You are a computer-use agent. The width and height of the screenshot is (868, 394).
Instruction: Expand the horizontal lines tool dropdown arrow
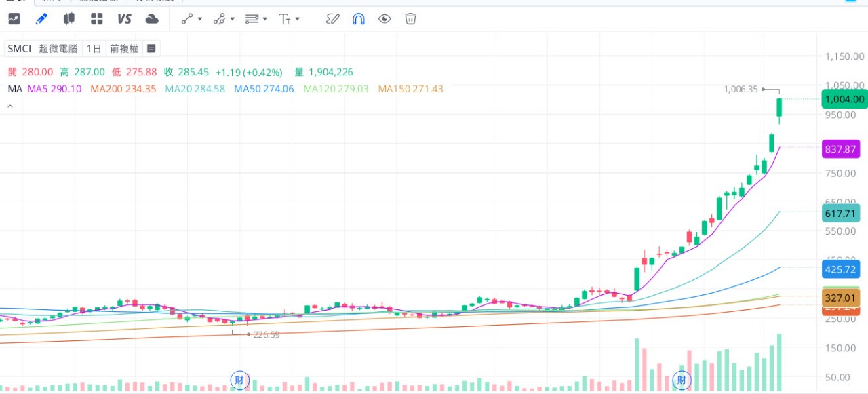tap(265, 19)
